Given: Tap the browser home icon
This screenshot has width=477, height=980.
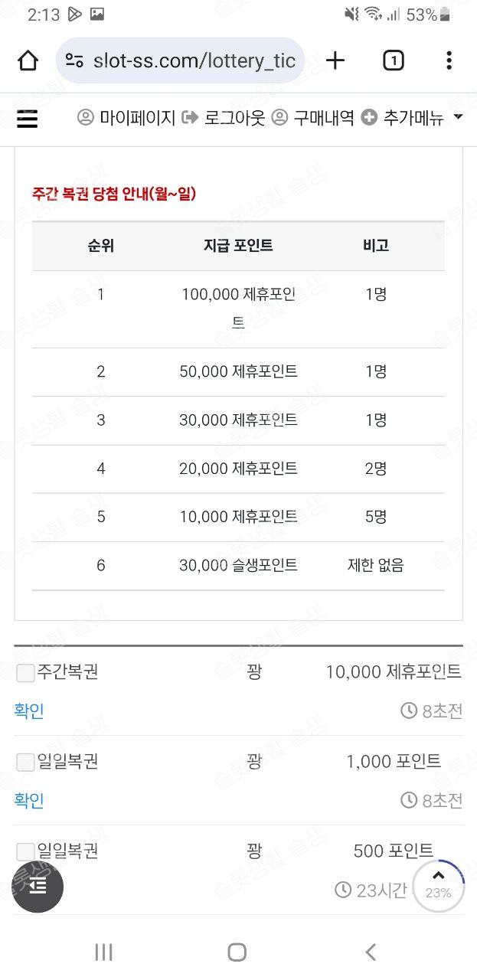Looking at the screenshot, I should (x=28, y=60).
